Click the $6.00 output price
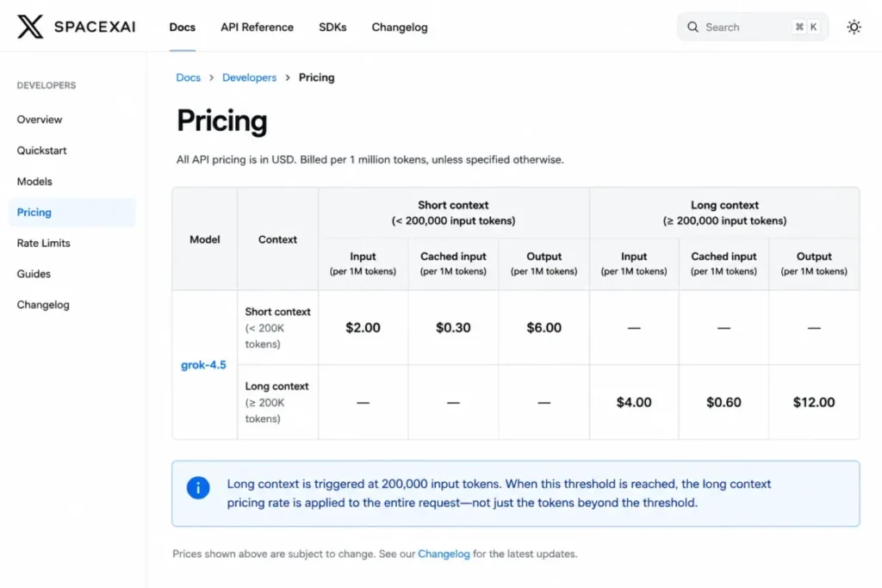The height and width of the screenshot is (588, 882). click(x=544, y=327)
